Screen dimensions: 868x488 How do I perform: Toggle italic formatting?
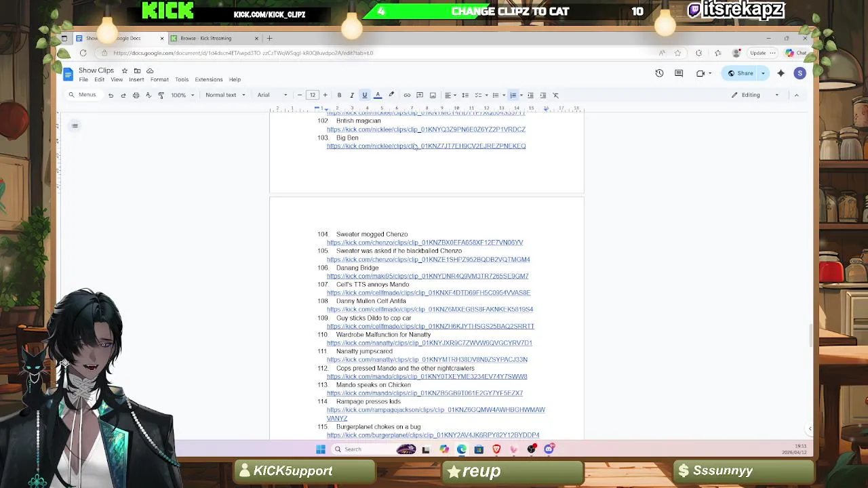tap(351, 95)
